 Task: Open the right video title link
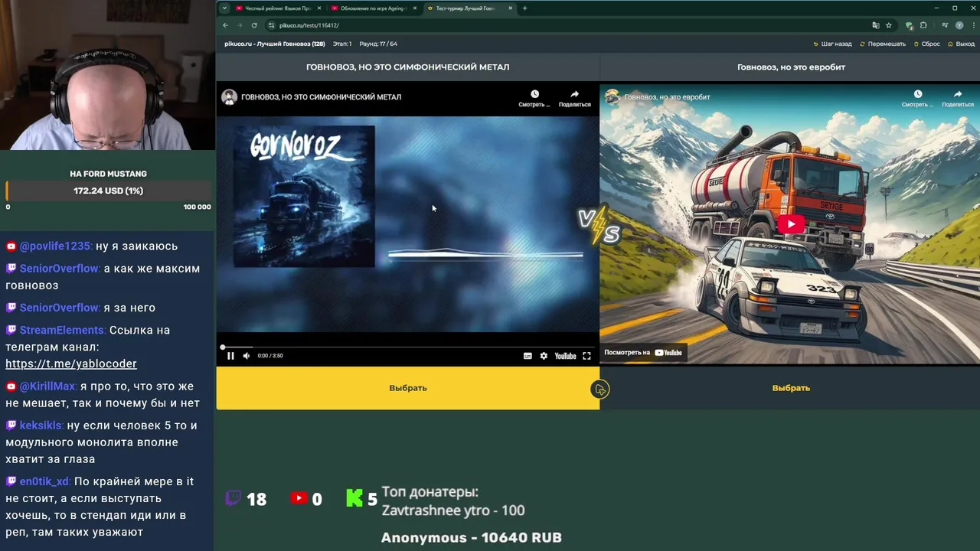click(x=667, y=97)
